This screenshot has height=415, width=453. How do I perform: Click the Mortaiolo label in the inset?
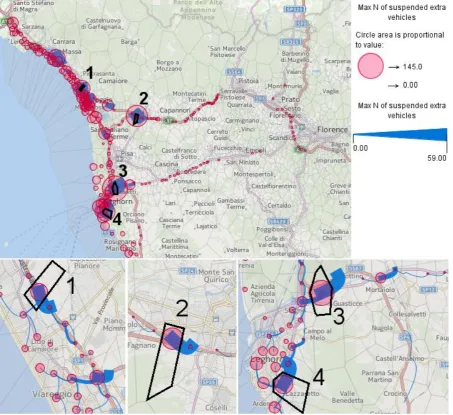pyautogui.click(x=380, y=290)
